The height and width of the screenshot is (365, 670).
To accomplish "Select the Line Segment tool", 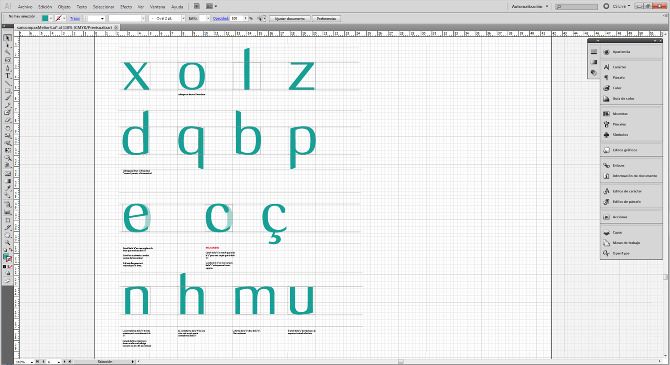I will point(7,83).
